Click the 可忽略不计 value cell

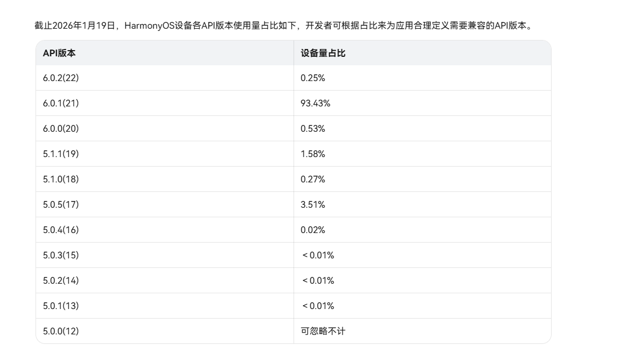[x=323, y=332]
